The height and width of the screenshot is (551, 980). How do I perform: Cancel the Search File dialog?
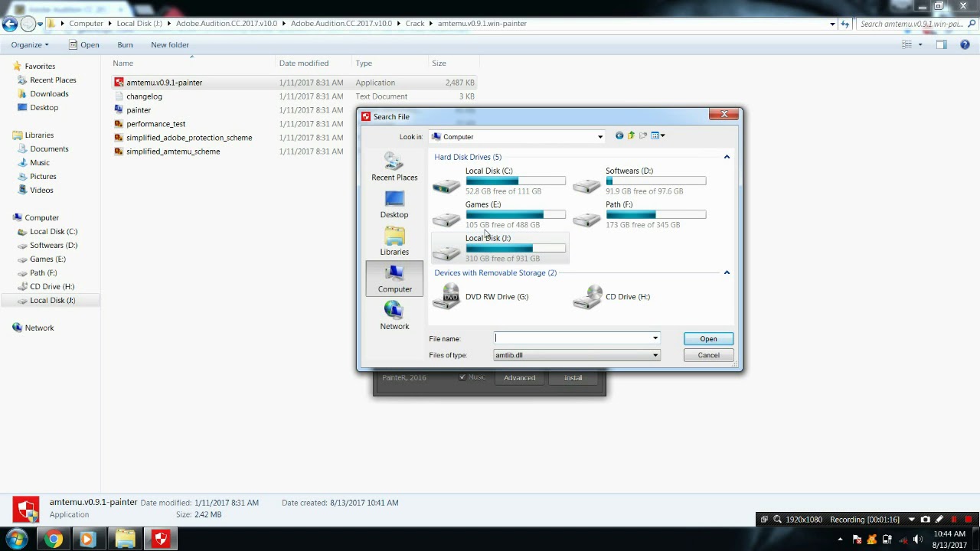(x=708, y=355)
